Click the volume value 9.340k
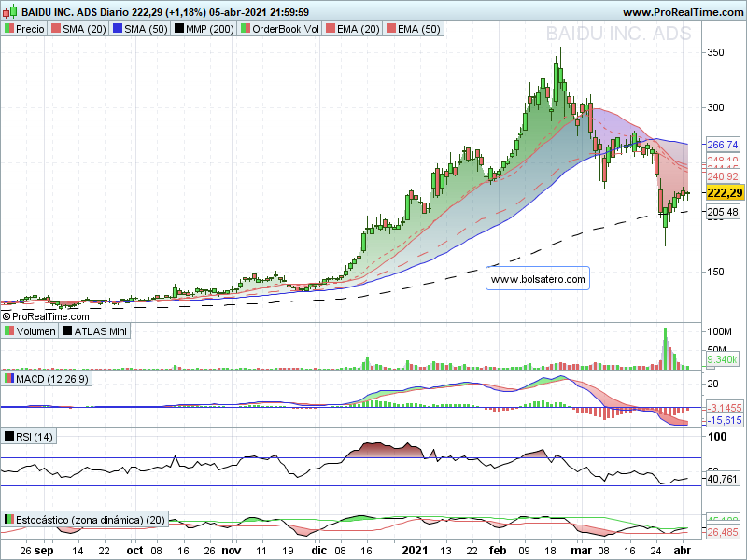The height and width of the screenshot is (560, 747). (x=722, y=359)
